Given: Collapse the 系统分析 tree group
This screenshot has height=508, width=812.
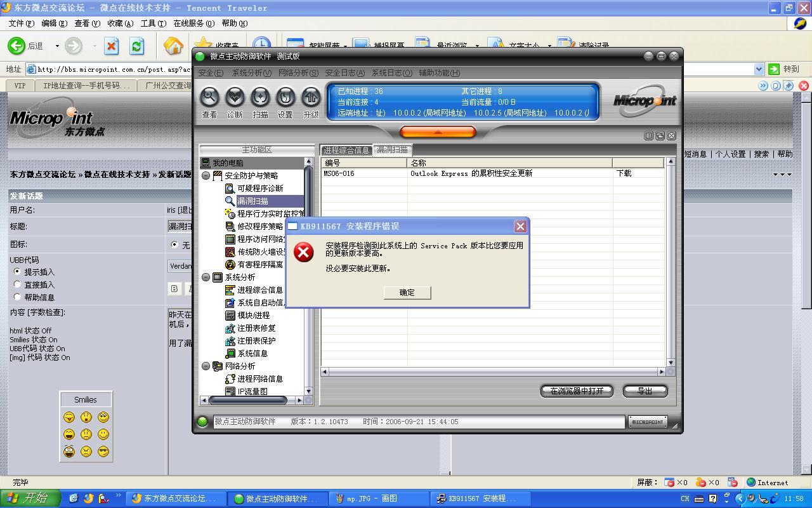Looking at the screenshot, I should pos(206,277).
